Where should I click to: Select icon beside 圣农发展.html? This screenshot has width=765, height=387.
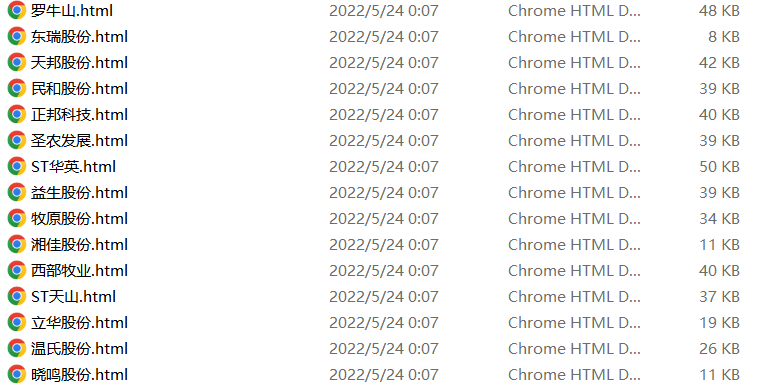point(17,140)
